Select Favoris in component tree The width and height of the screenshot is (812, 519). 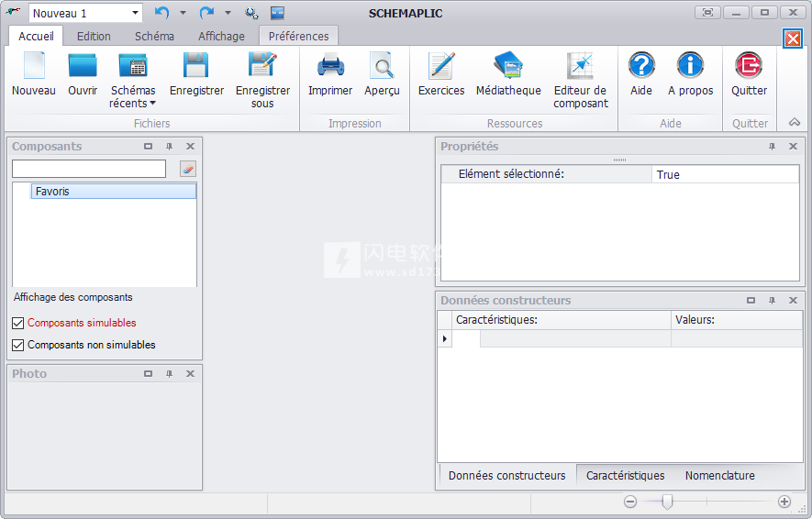point(114,192)
